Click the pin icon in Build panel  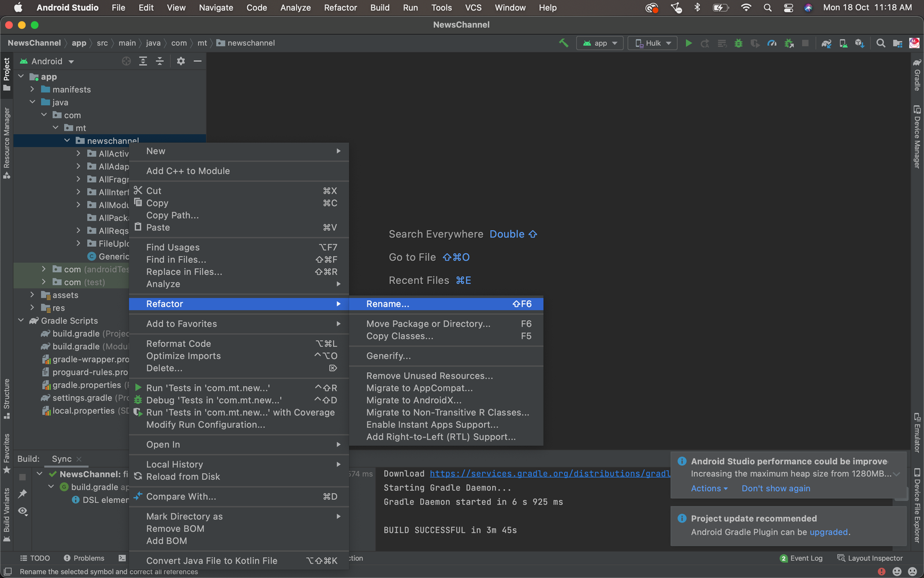[23, 494]
